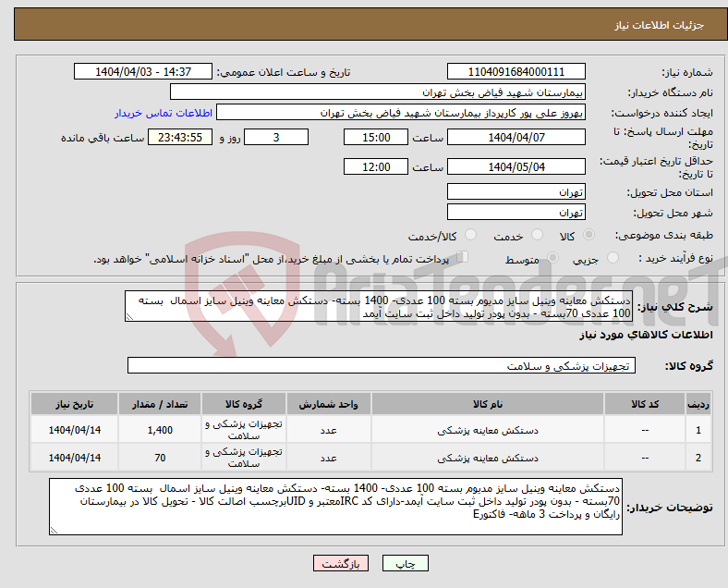
Task: Click the واحد شمارش column header
Action: (328, 404)
